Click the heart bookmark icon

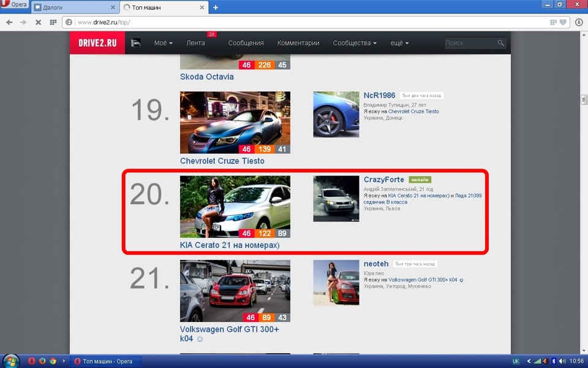point(563,22)
